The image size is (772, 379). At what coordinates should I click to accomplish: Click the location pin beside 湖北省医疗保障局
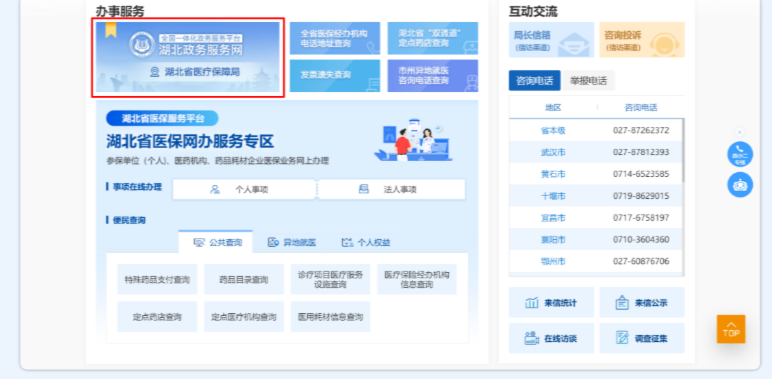coord(155,72)
